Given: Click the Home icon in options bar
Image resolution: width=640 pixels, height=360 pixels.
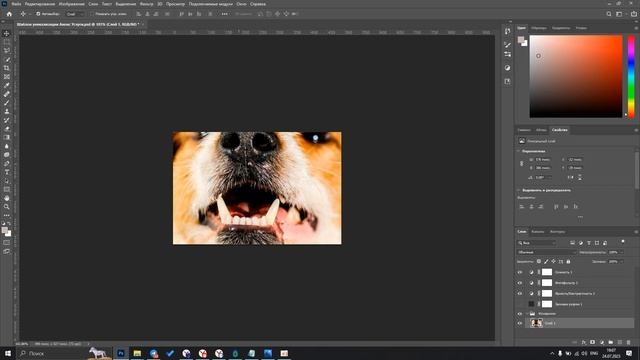Looking at the screenshot, I should click(9, 14).
